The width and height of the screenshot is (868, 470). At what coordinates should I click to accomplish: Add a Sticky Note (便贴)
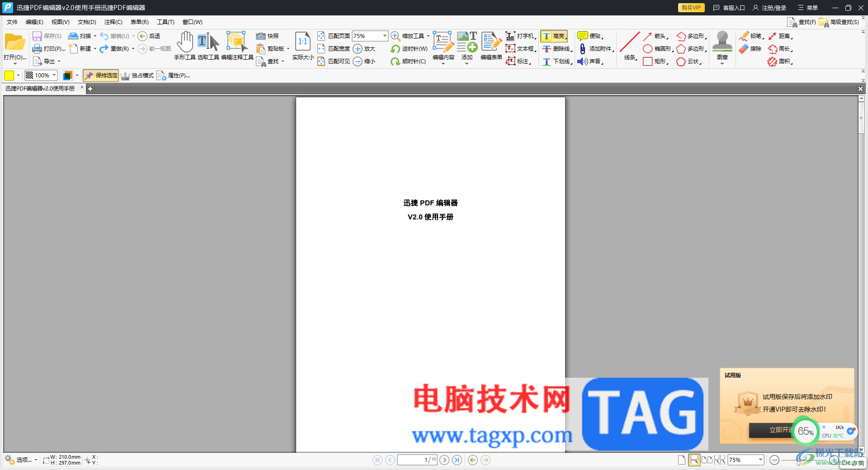pyautogui.click(x=590, y=36)
